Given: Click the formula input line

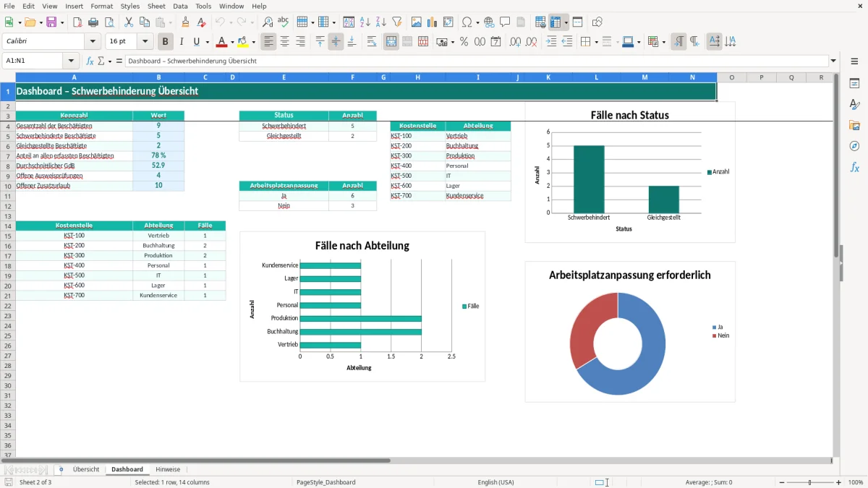Looking at the screenshot, I should (477, 61).
